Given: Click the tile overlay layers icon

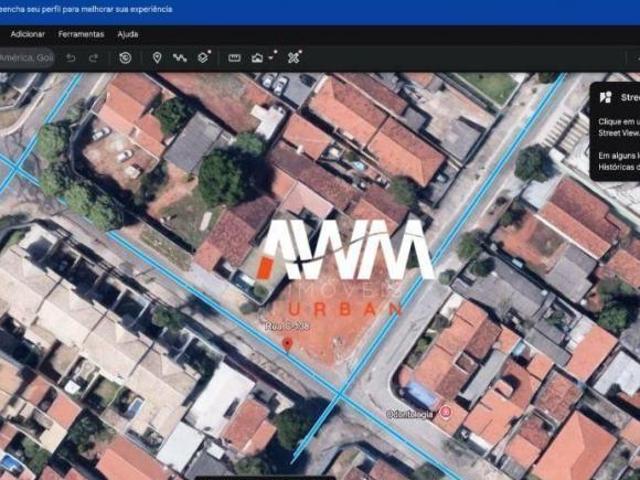Looking at the screenshot, I should pos(204,57).
